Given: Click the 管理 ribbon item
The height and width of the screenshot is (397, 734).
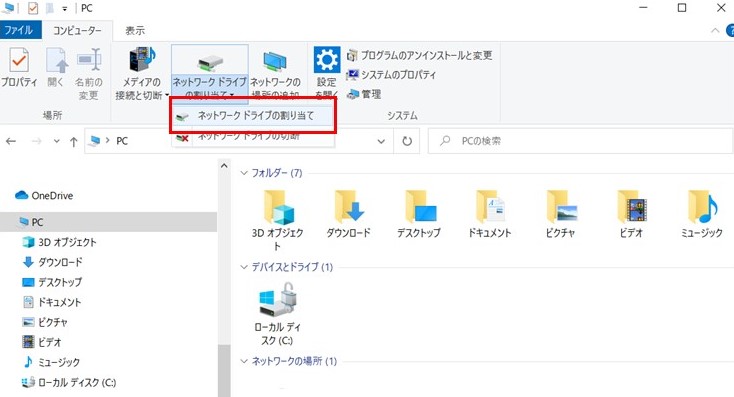Looking at the screenshot, I should point(364,94).
